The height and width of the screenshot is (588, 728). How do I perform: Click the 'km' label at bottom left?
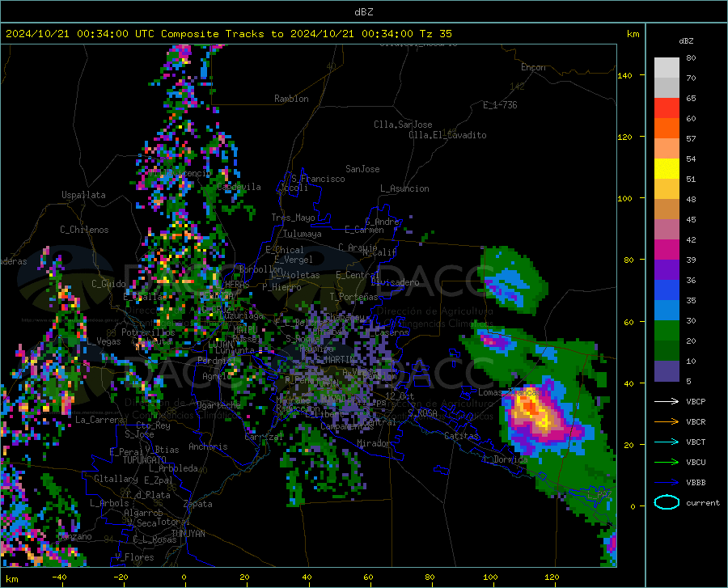11,579
